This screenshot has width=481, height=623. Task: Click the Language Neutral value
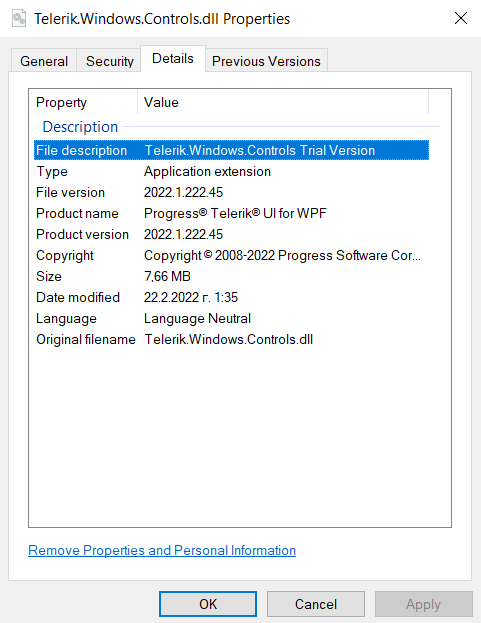tap(197, 318)
